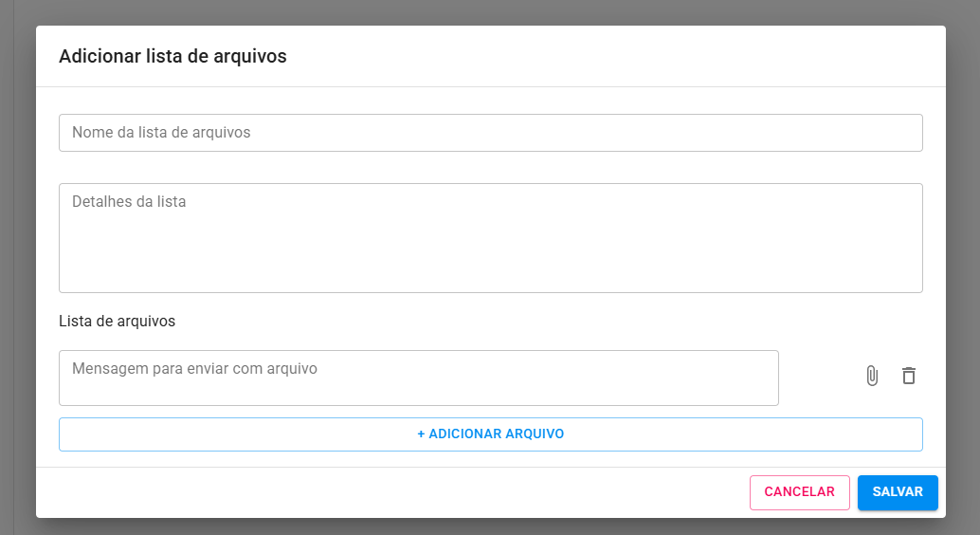Remove the message entry via the bin icon
980x535 pixels.
909,377
